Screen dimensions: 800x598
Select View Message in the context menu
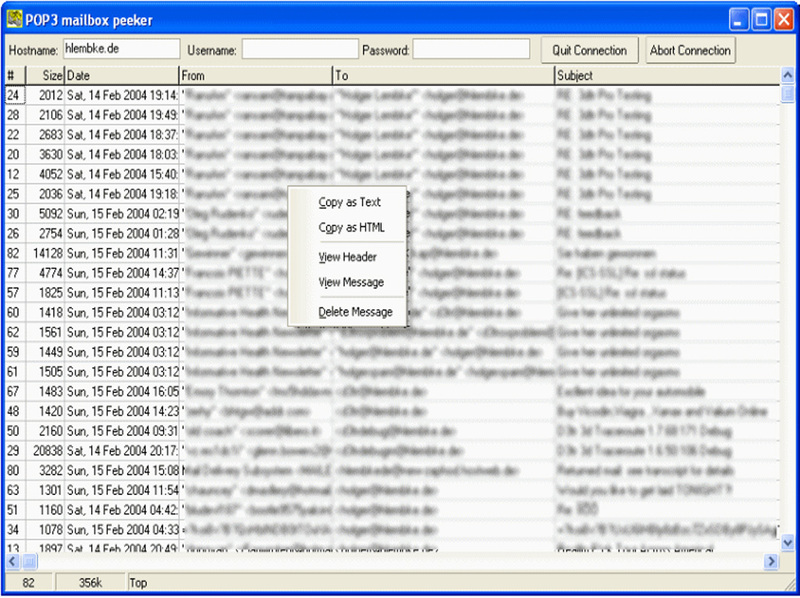coord(351,282)
